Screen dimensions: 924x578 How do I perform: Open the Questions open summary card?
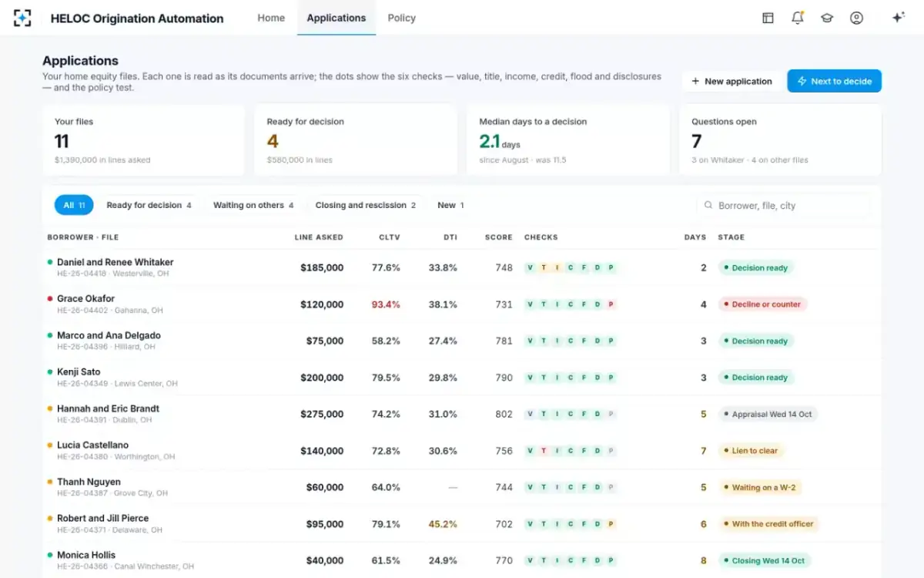[780, 140]
